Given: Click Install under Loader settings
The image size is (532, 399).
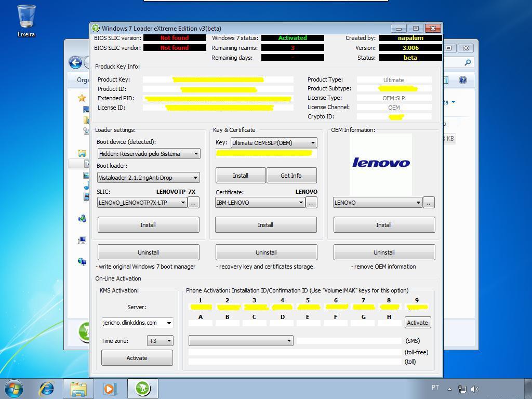Looking at the screenshot, I should coord(148,225).
